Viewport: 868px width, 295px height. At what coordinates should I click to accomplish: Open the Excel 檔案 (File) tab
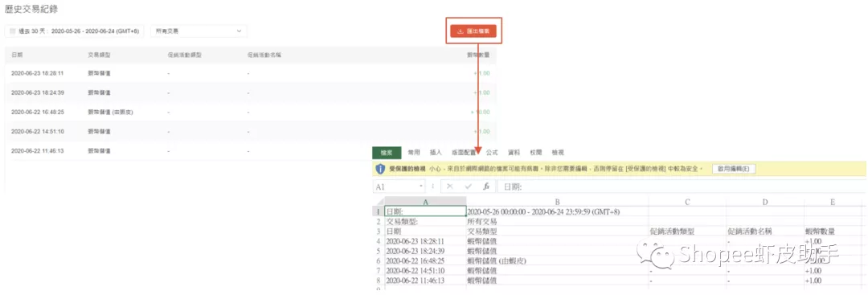pos(387,153)
